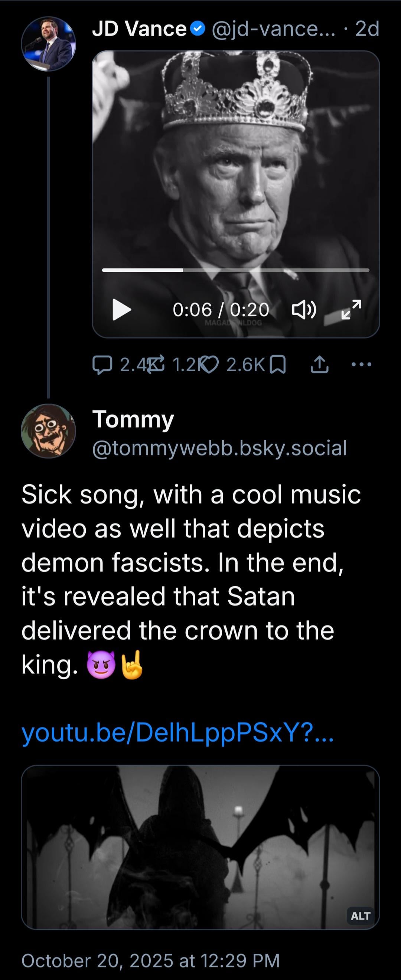
Task: Open the @tommywebb.bsky.social profile
Action: click(x=219, y=448)
